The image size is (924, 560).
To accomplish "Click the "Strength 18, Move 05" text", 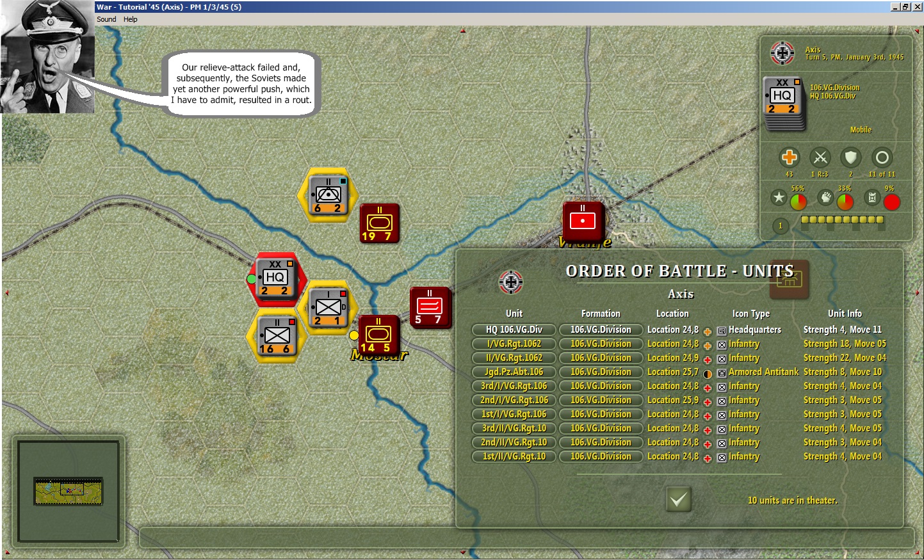I will [x=845, y=344].
